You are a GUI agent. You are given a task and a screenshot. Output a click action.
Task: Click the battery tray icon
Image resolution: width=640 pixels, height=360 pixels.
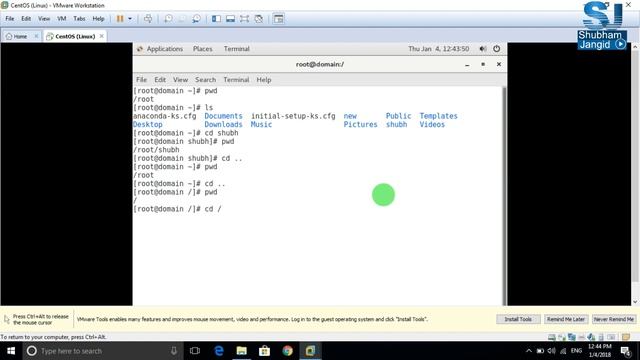point(540,351)
